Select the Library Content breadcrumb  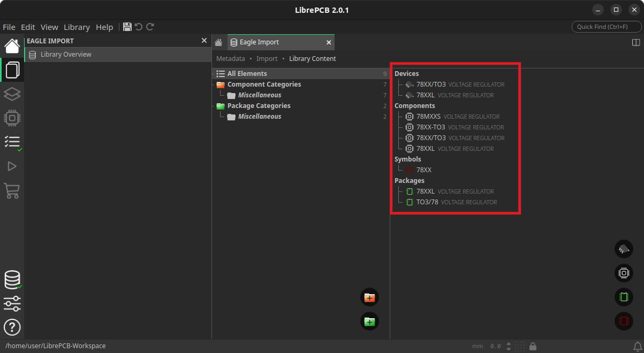tap(313, 59)
